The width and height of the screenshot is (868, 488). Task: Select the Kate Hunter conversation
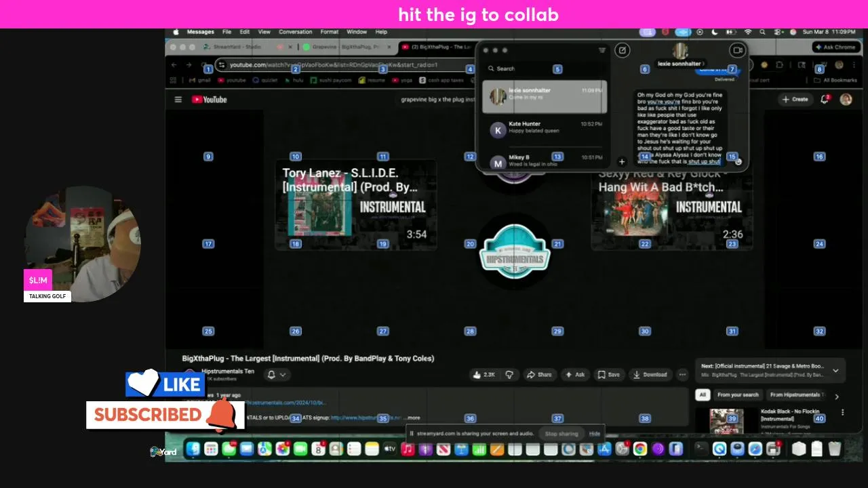tap(545, 128)
